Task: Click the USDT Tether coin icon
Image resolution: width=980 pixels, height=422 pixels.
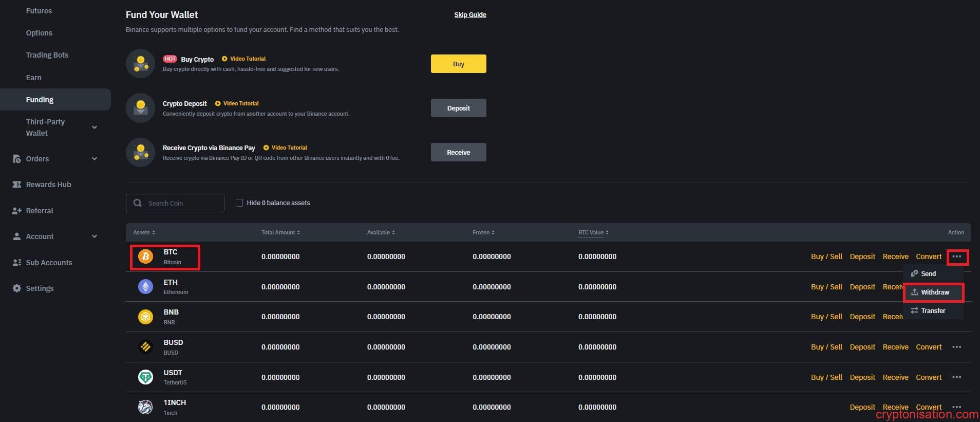Action: [x=145, y=377]
